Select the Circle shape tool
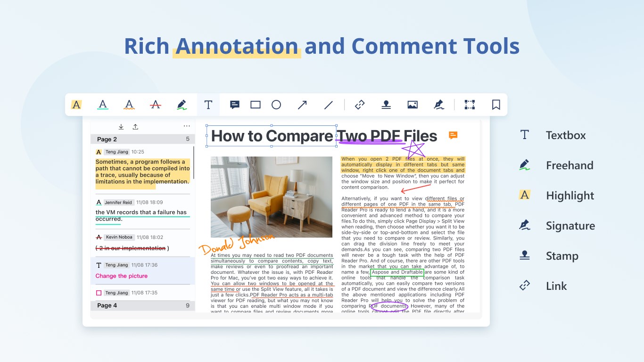Image resolution: width=644 pixels, height=362 pixels. (276, 105)
